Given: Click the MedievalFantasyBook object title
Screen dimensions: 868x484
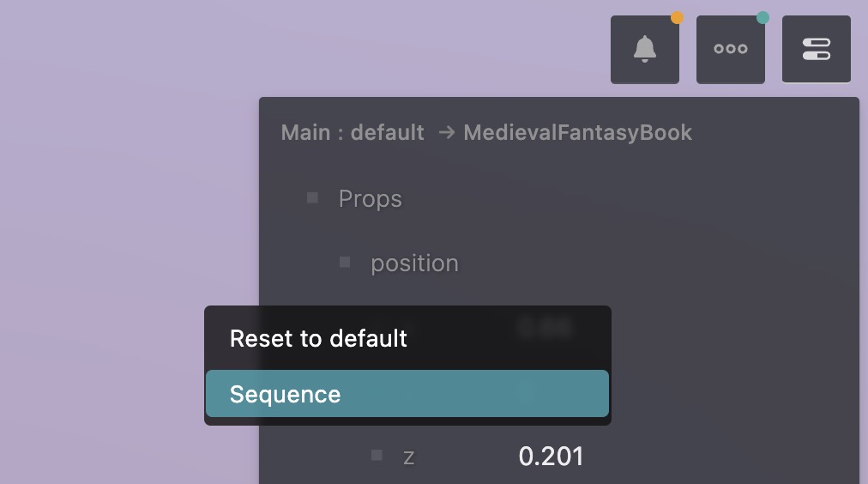Looking at the screenshot, I should (578, 132).
